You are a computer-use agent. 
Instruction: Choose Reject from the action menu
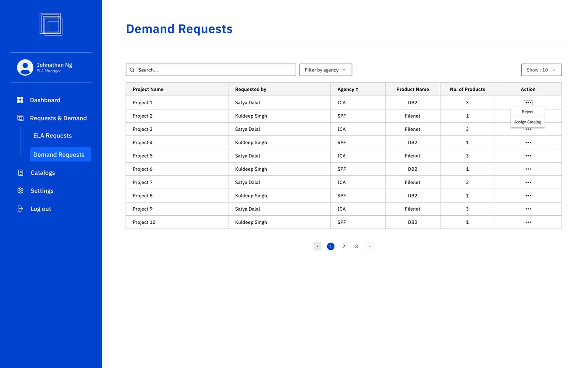pyautogui.click(x=528, y=112)
